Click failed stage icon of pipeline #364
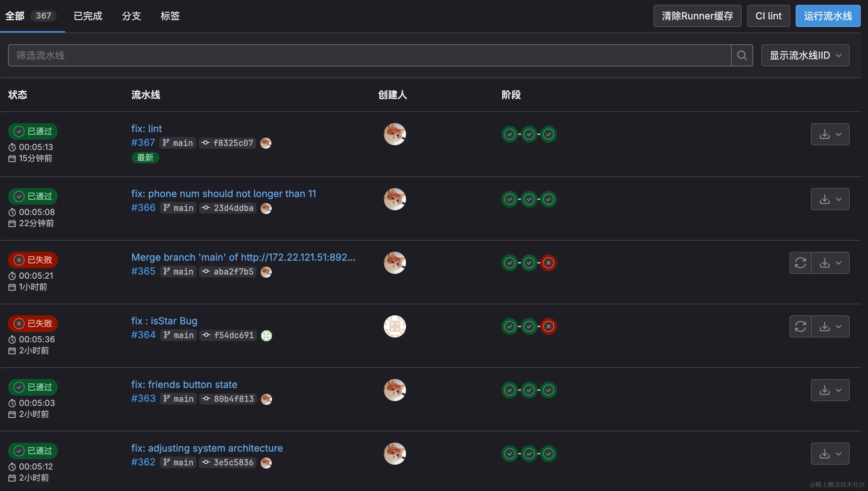 pyautogui.click(x=548, y=326)
